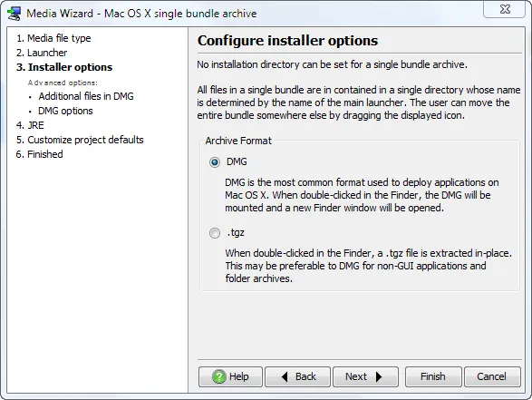532x400 pixels.
Task: Click the .tgz option label text
Action: (236, 233)
